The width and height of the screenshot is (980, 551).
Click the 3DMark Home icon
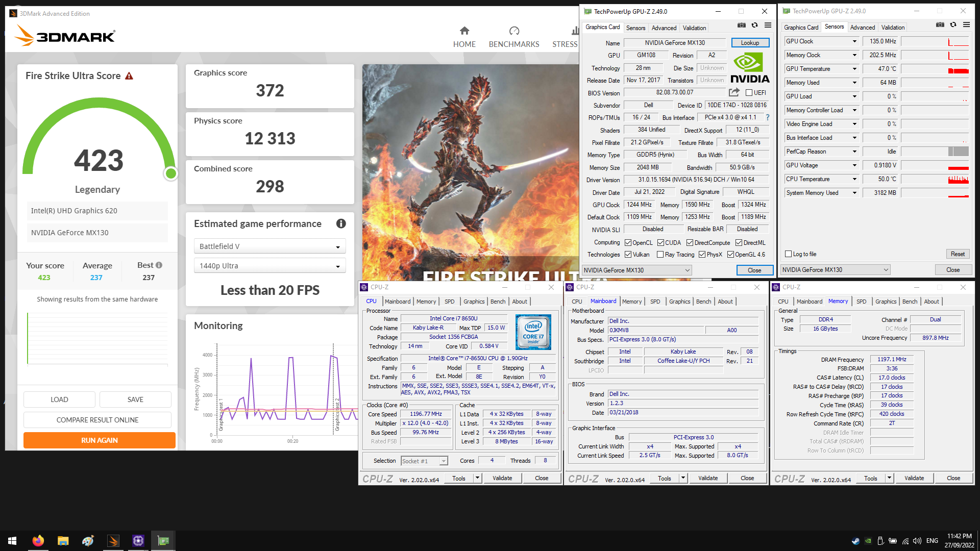[464, 31]
